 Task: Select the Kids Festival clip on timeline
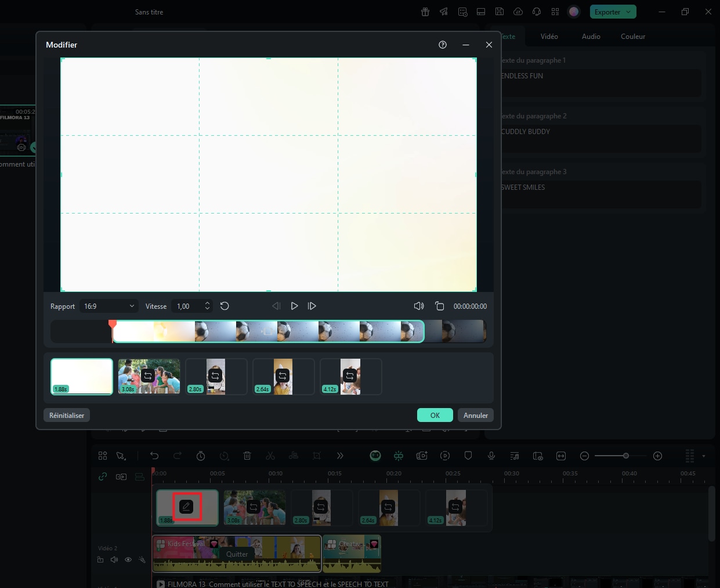click(x=237, y=553)
